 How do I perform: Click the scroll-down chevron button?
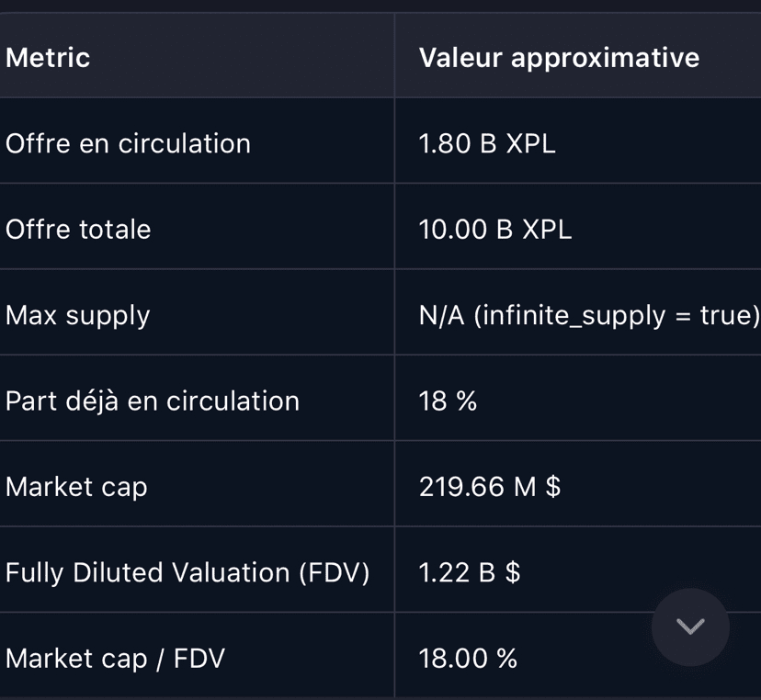[690, 627]
